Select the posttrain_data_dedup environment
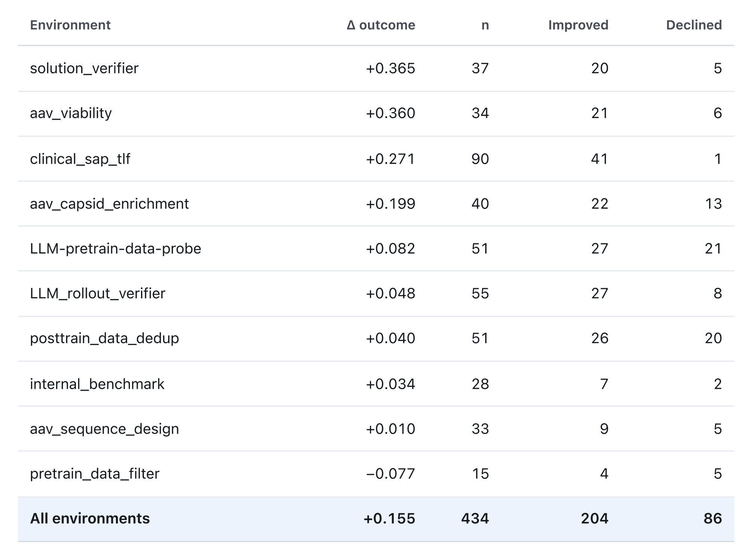Screen dimensions: 754x560 (x=104, y=338)
